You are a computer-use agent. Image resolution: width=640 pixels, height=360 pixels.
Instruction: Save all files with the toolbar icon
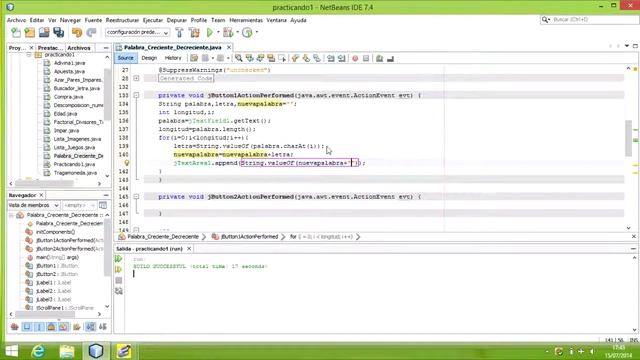pos(58,32)
